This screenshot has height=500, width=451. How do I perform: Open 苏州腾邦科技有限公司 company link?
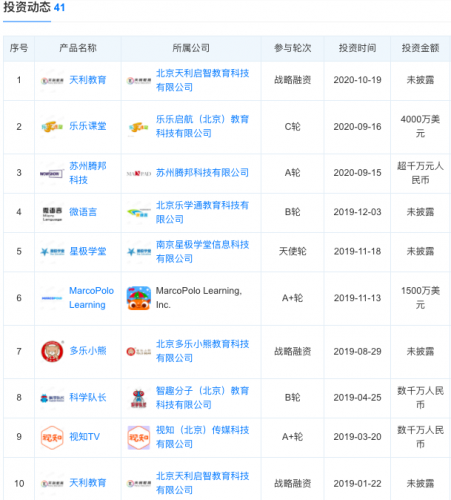pos(202,173)
